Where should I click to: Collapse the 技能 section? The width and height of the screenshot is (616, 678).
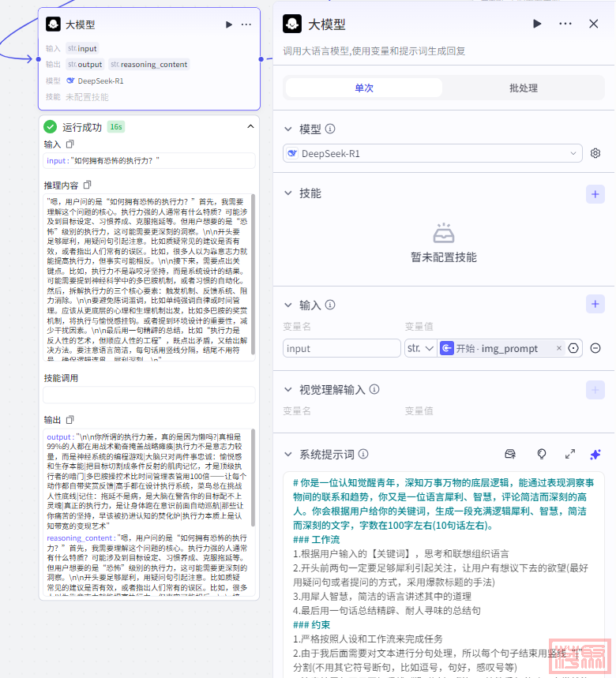(288, 193)
